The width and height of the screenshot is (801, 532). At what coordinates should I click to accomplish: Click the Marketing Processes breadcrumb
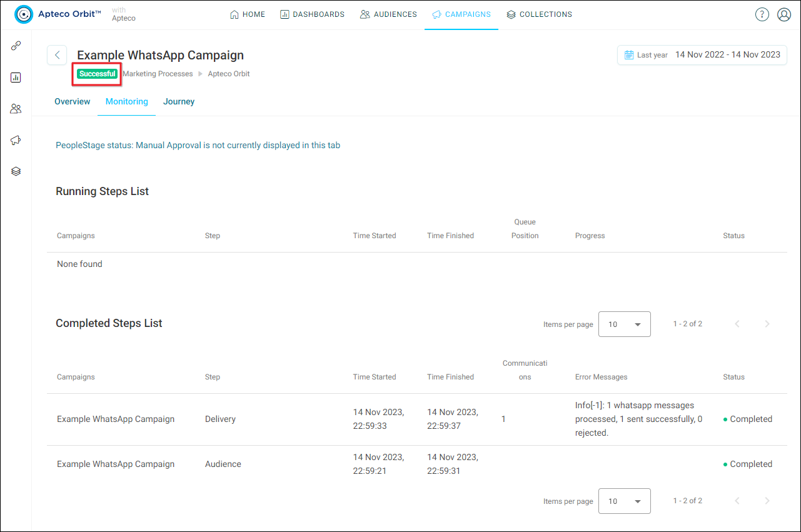pos(158,74)
